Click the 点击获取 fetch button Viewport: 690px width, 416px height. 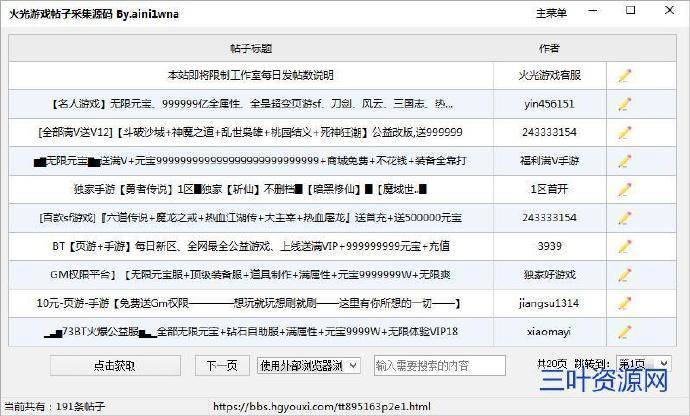click(115, 365)
